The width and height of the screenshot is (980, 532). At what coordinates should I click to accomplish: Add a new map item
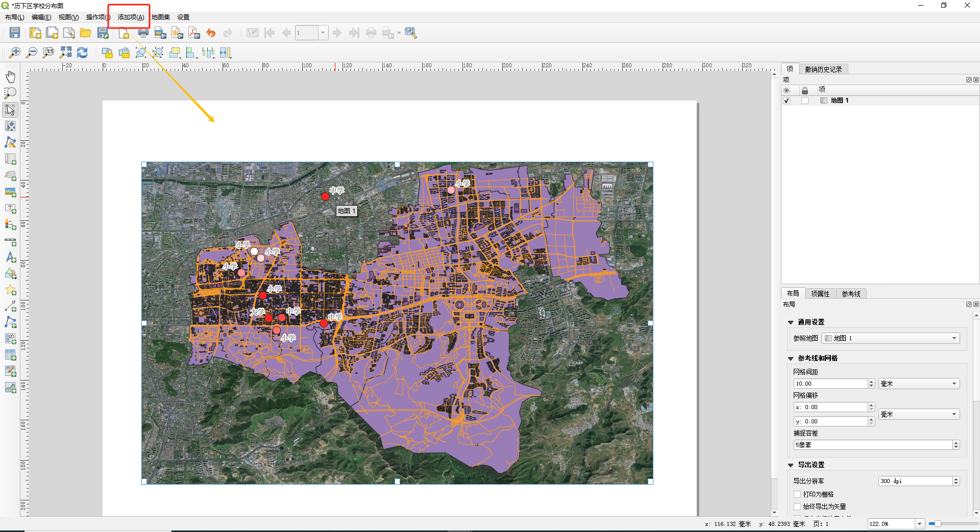point(10,159)
